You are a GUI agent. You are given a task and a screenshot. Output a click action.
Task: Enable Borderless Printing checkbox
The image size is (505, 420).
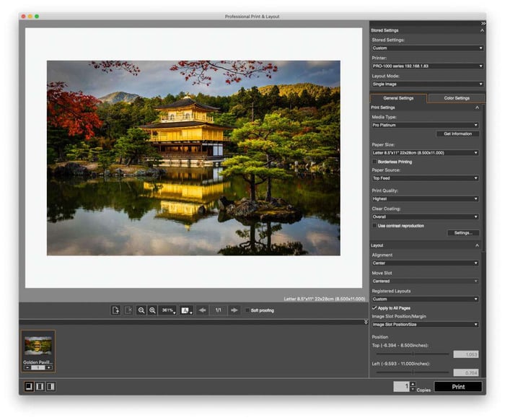click(374, 162)
